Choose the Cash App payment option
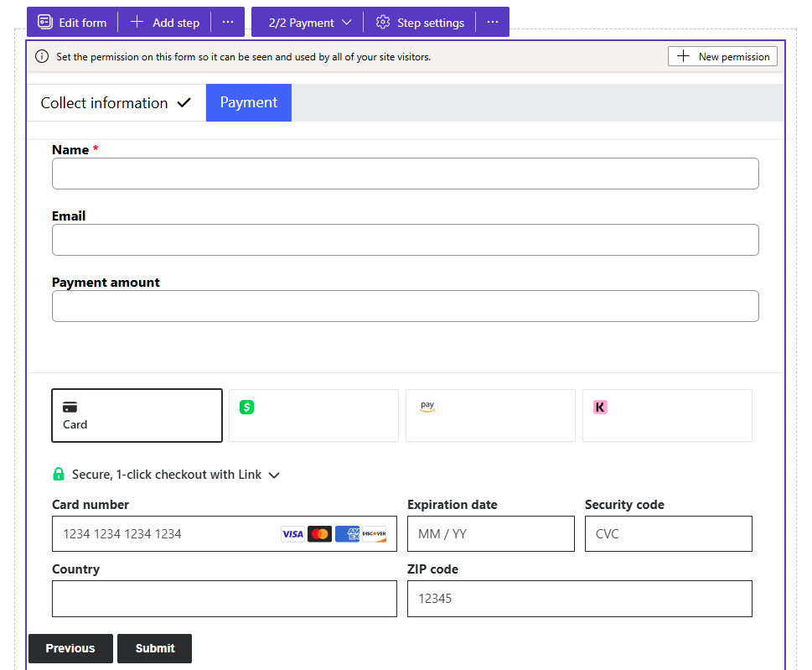The height and width of the screenshot is (670, 812). click(313, 416)
